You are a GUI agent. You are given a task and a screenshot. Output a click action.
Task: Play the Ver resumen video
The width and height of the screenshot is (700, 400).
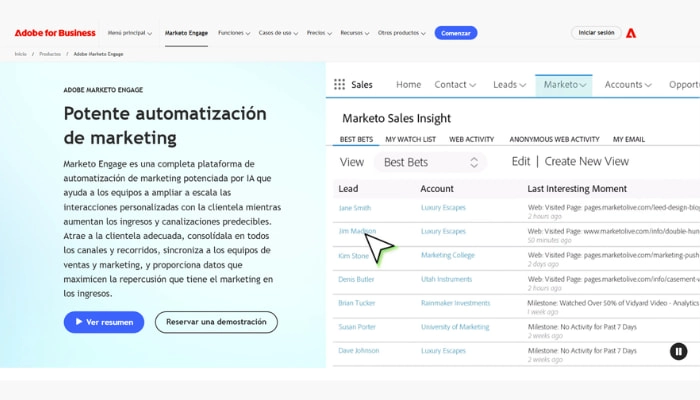click(104, 322)
